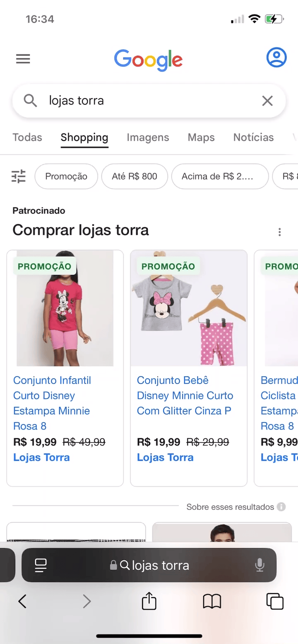Toggle the Até R$ 800 filter chip
298x644 pixels.
pos(135,177)
